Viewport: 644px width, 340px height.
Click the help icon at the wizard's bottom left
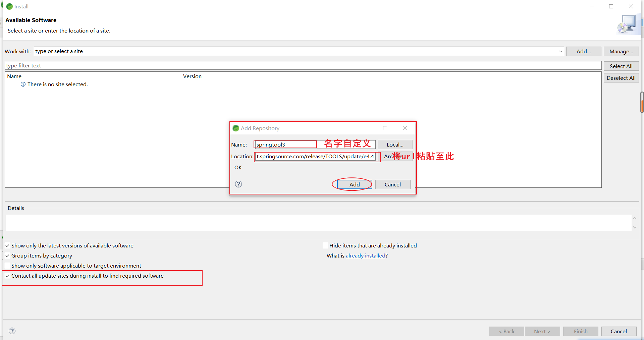tap(12, 331)
